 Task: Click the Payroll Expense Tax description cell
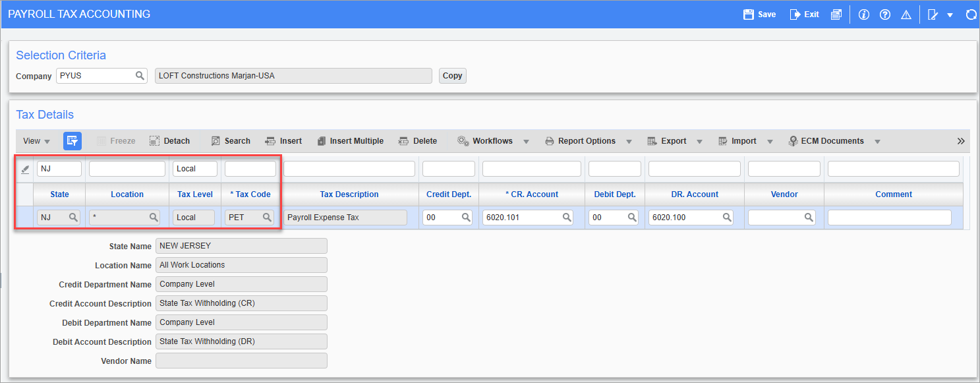coord(345,217)
